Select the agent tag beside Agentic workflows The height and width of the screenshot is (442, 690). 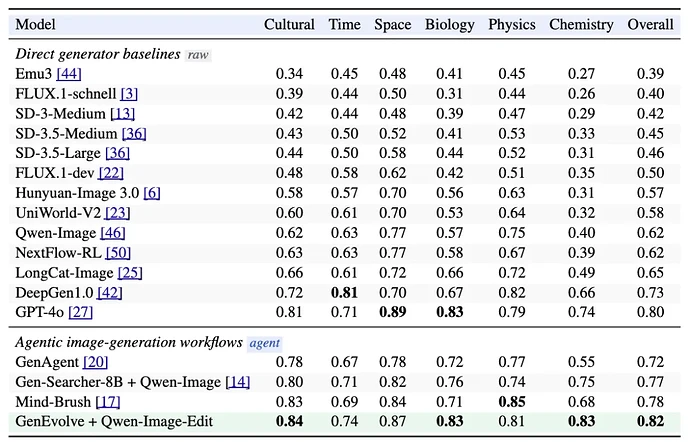264,343
